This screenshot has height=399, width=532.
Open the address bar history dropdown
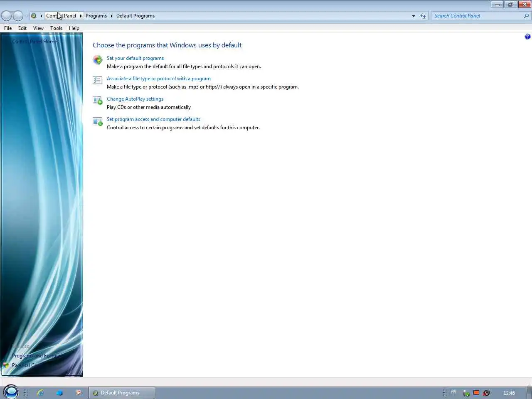[414, 16]
